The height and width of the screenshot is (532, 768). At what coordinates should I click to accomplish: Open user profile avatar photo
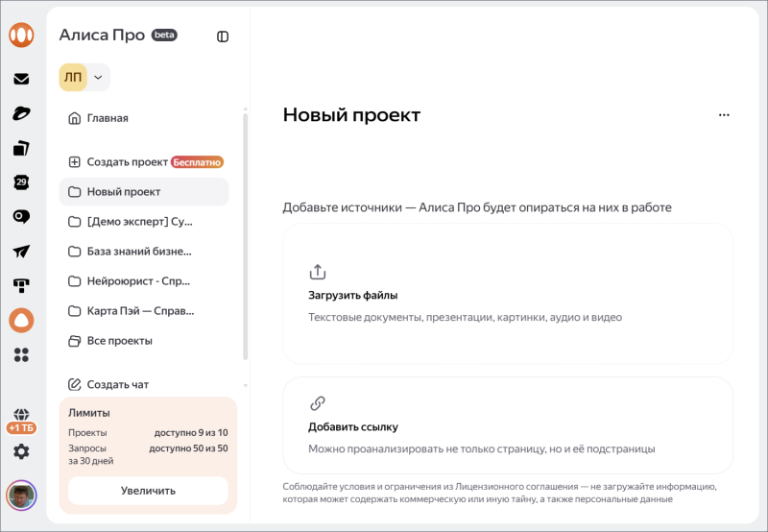21,496
